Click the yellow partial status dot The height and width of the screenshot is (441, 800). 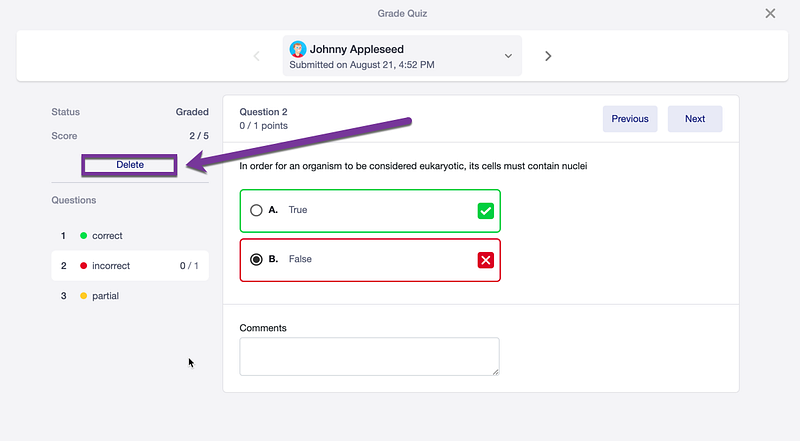[x=84, y=296]
